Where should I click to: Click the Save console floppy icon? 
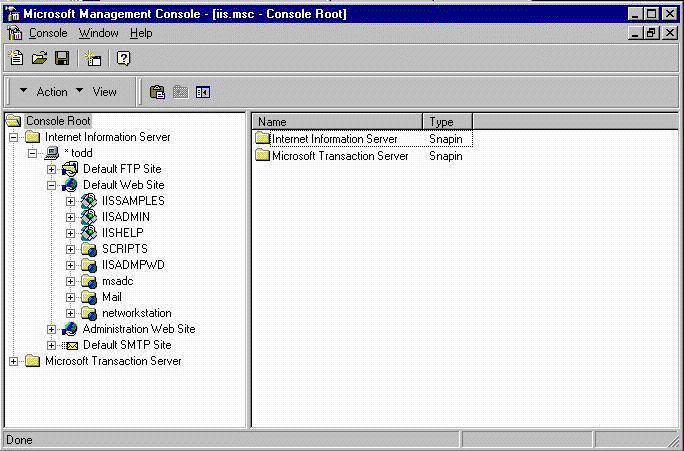(62, 59)
